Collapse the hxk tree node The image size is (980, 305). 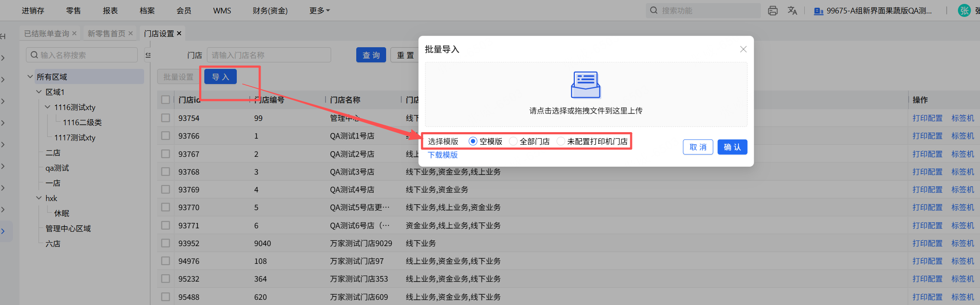(x=39, y=198)
